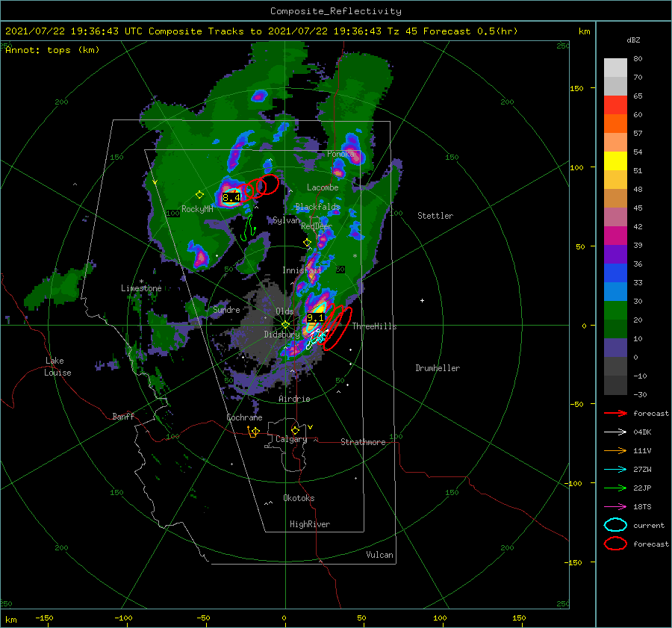Viewport: 672px width, 628px height.
Task: Click the cyan 27ZW track arrow
Action: [x=615, y=470]
